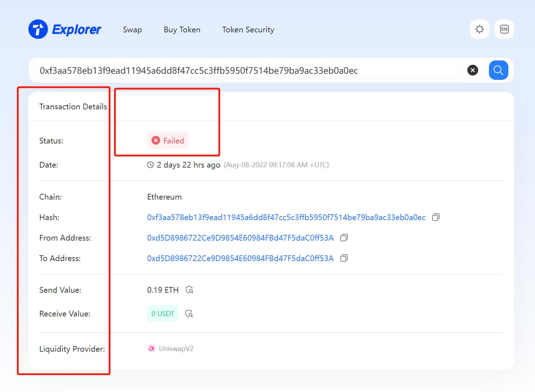Click the red Failed status icon
The height and width of the screenshot is (392, 535).
156,140
